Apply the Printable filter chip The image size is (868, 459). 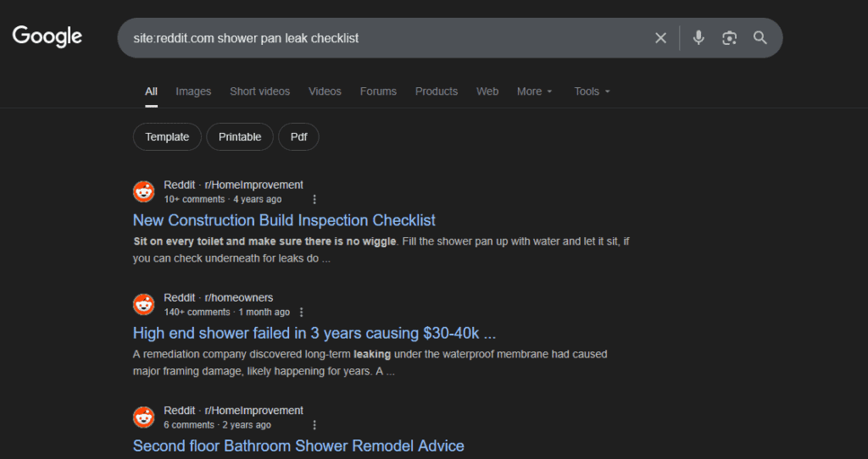point(240,136)
